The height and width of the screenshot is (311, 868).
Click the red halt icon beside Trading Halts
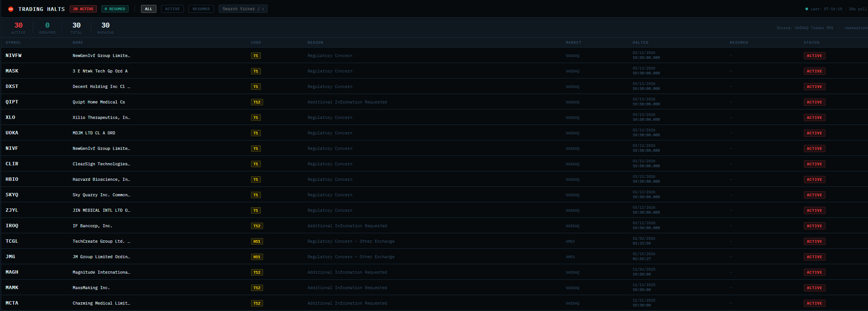(11, 9)
